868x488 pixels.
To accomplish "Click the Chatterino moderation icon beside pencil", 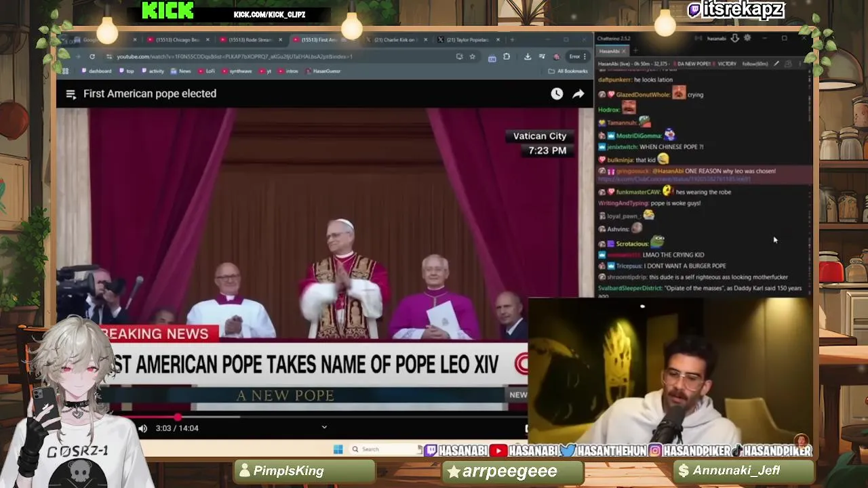I will click(787, 64).
